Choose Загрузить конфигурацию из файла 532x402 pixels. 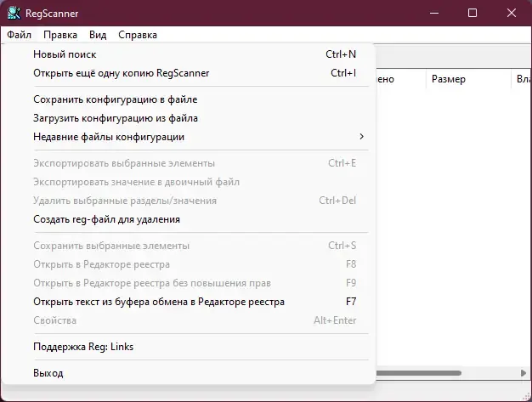point(189,118)
